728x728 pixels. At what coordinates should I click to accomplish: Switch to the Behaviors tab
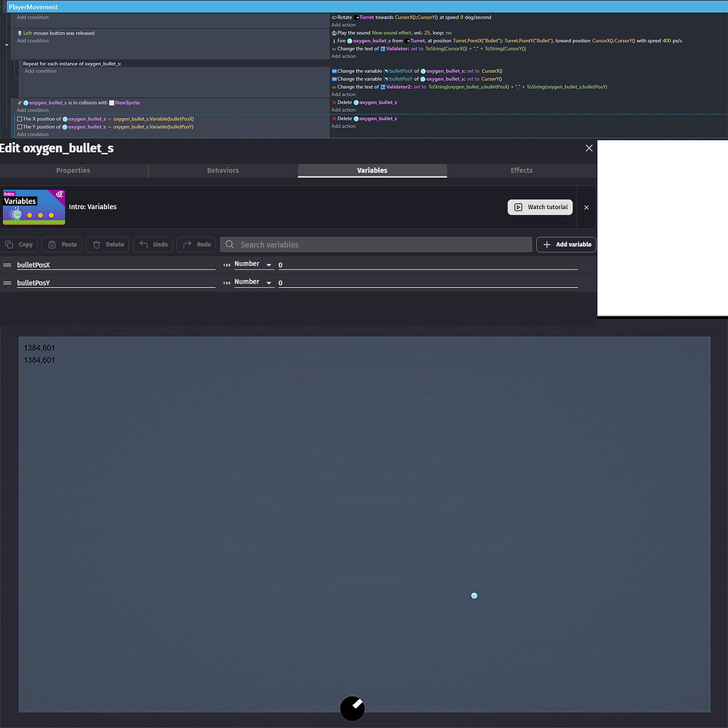tap(223, 171)
